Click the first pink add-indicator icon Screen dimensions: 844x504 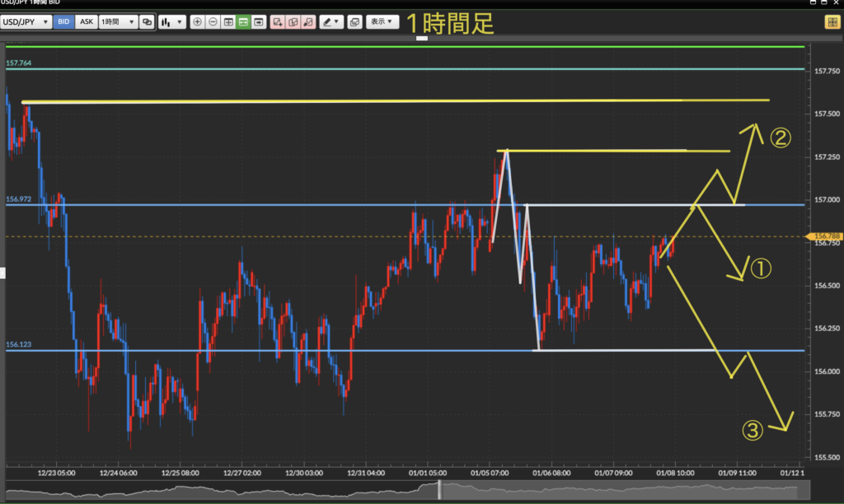tap(278, 22)
